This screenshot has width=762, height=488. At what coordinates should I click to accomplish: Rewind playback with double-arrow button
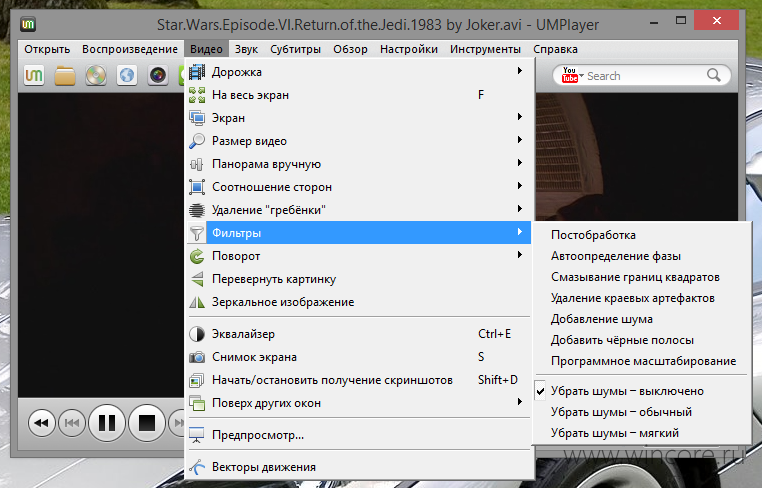(41, 423)
